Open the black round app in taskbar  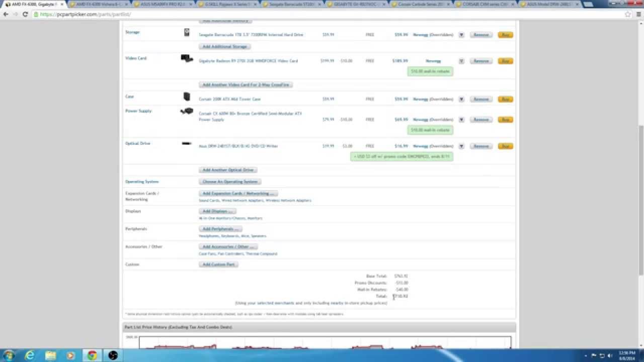(113, 355)
